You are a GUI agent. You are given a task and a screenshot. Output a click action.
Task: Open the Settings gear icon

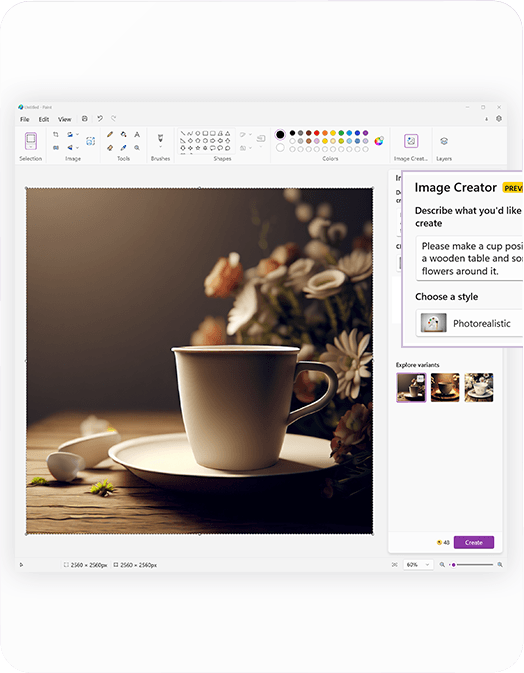pos(499,118)
